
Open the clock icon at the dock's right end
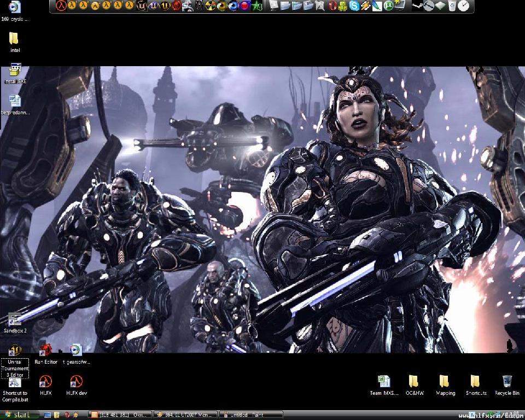(463, 5)
